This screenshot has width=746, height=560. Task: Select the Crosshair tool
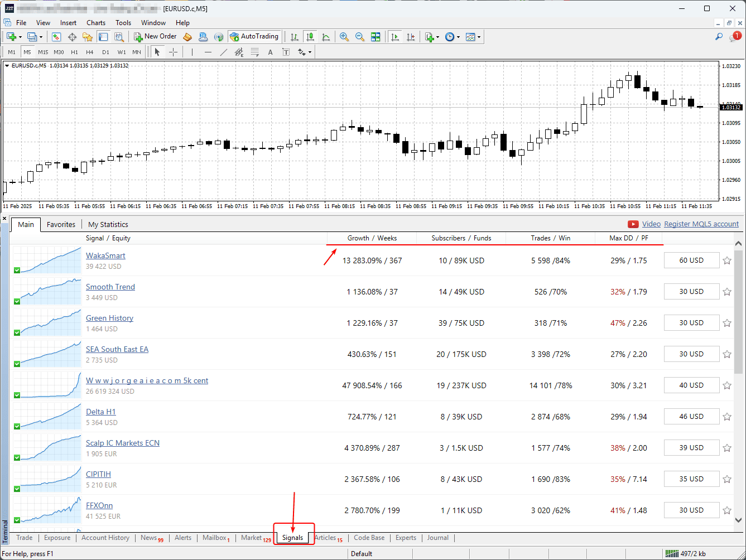click(174, 52)
